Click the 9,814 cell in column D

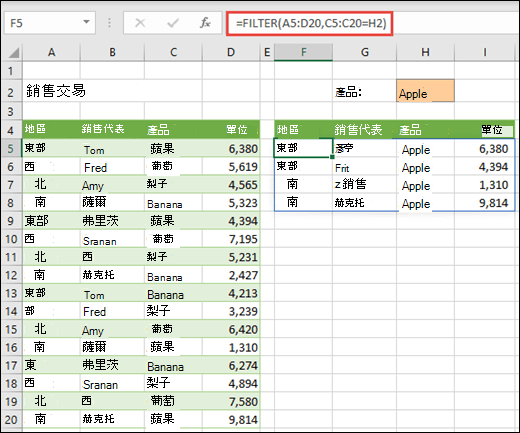[231, 419]
